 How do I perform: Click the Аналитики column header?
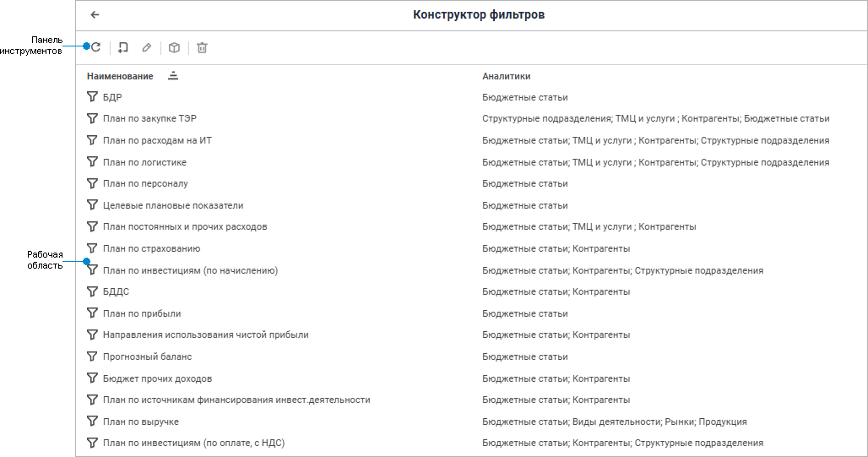pyautogui.click(x=507, y=76)
